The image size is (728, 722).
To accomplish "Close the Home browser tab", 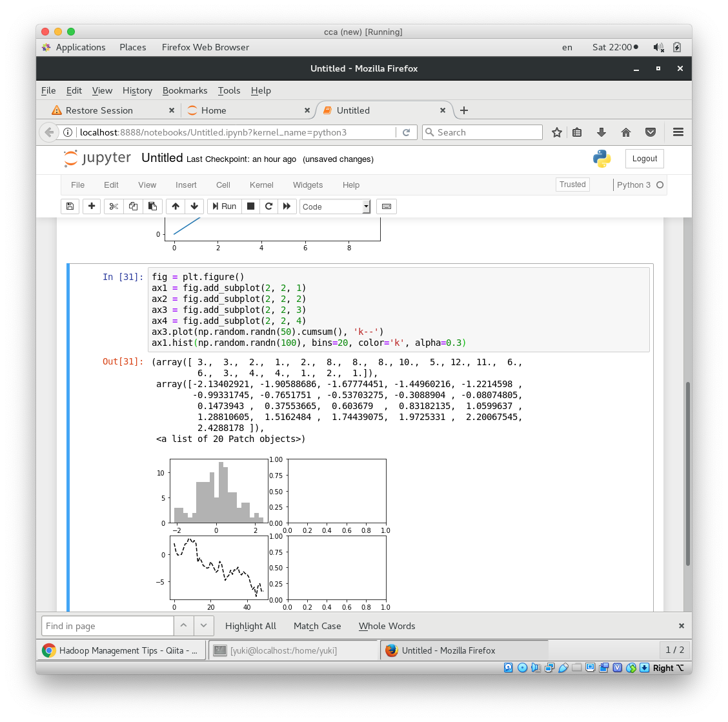I will [307, 110].
